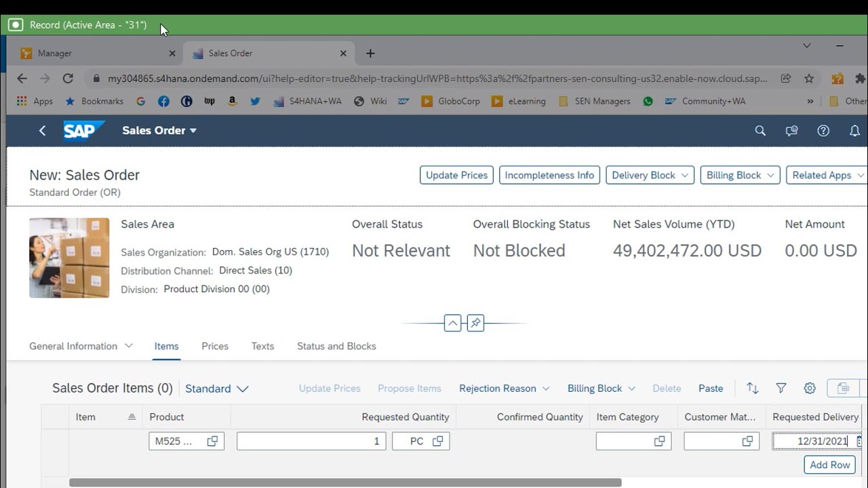Open the eLearning bookmark
The width and height of the screenshot is (868, 488).
point(518,101)
